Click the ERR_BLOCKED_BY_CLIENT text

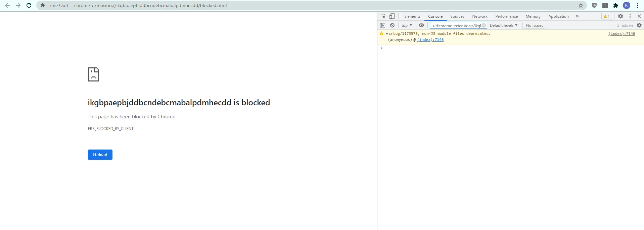110,129
